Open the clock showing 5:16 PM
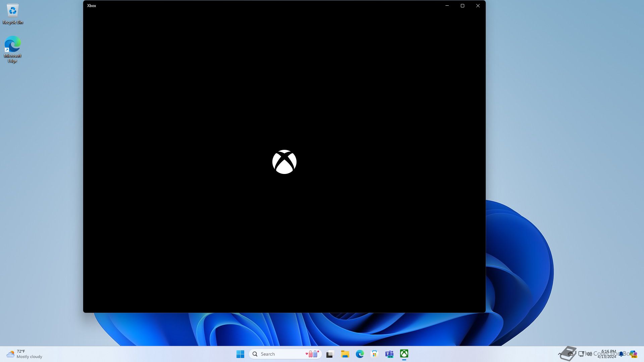644x362 pixels. click(607, 354)
